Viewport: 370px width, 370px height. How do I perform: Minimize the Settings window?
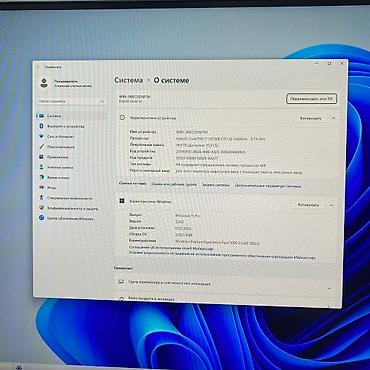pos(316,63)
